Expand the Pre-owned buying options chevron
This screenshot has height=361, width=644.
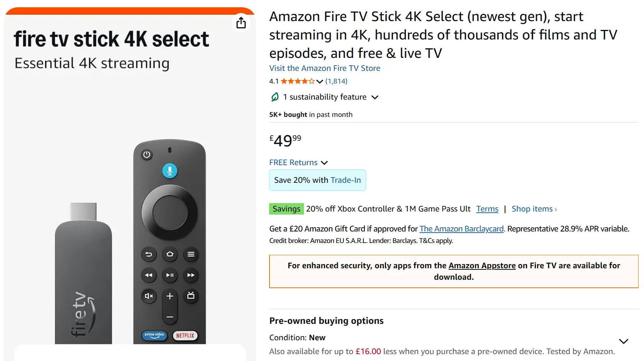[x=623, y=341]
